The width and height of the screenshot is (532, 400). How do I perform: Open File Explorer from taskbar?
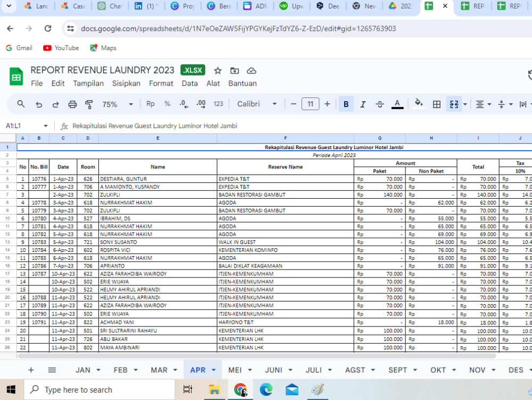214,390
